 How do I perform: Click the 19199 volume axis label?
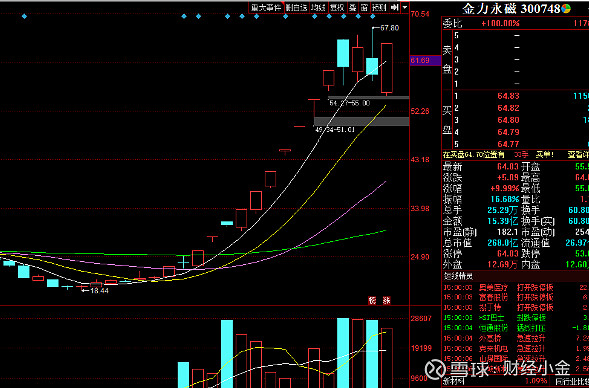tap(421, 348)
